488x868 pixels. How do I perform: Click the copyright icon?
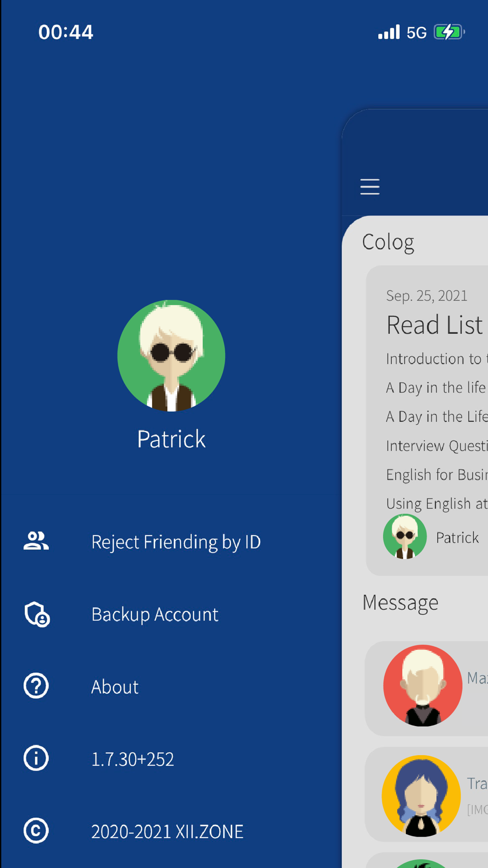click(36, 830)
